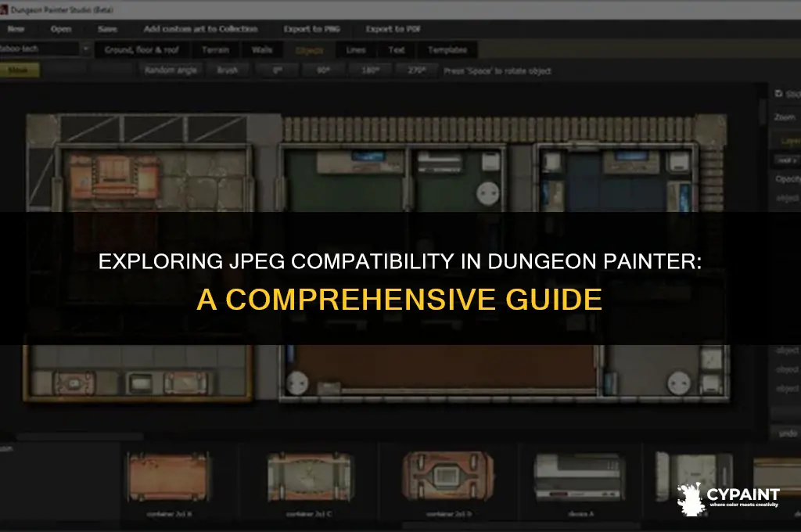The height and width of the screenshot is (532, 801).
Task: Enable Random angle placement
Action: pyautogui.click(x=171, y=70)
